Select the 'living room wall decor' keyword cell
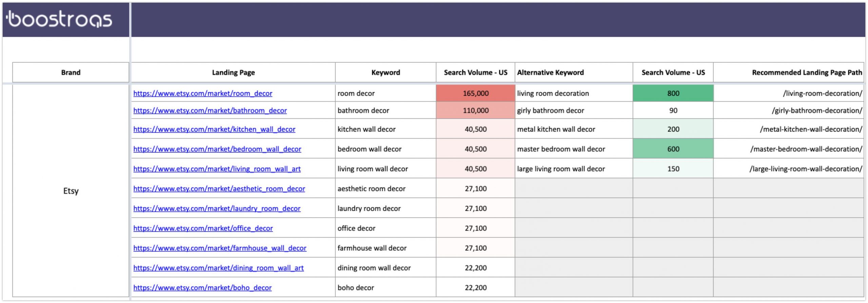This screenshot has height=303, width=868. click(x=386, y=169)
